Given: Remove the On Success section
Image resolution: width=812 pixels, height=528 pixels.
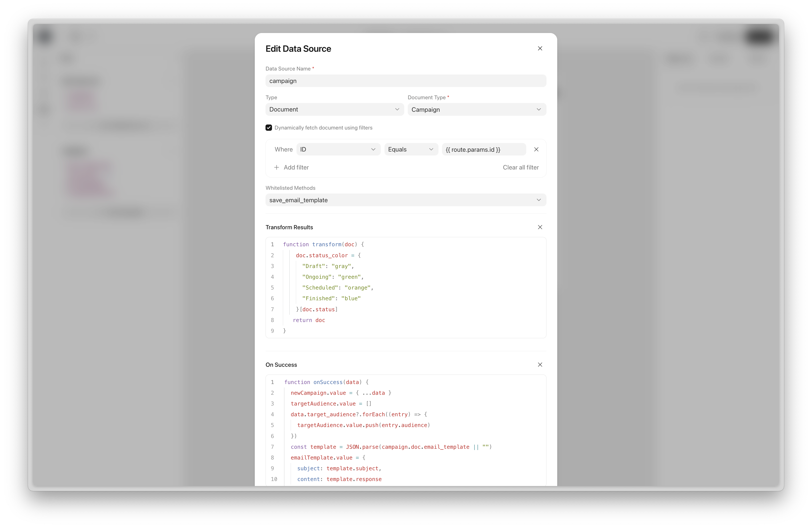Looking at the screenshot, I should tap(540, 364).
